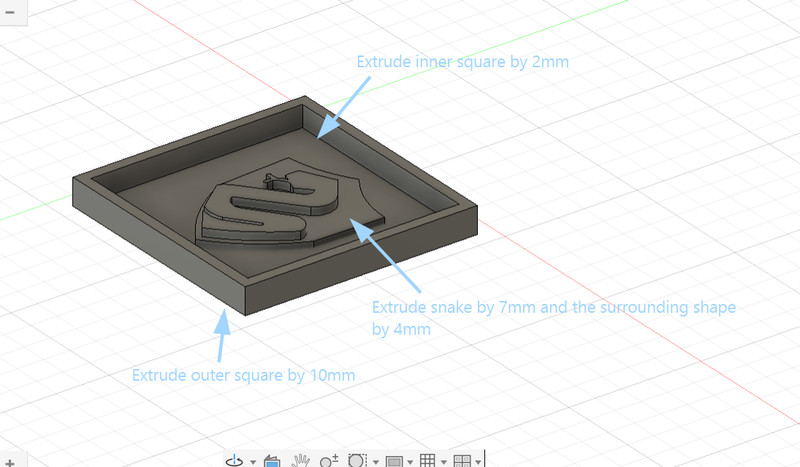Select the Zoom tool icon
Screen dimensions: 800x467
coord(329,461)
